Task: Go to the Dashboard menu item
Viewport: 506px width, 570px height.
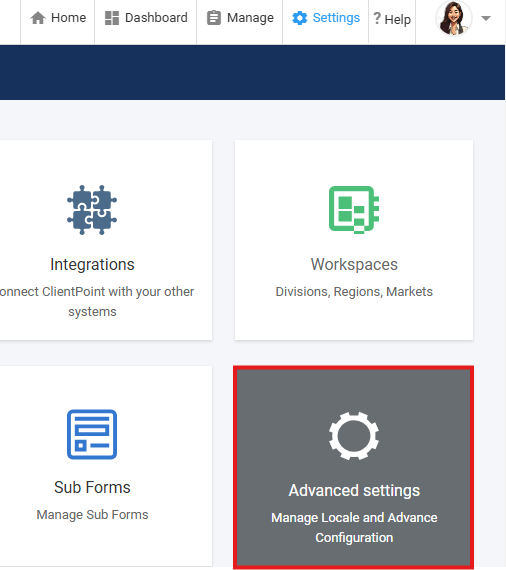Action: point(146,18)
